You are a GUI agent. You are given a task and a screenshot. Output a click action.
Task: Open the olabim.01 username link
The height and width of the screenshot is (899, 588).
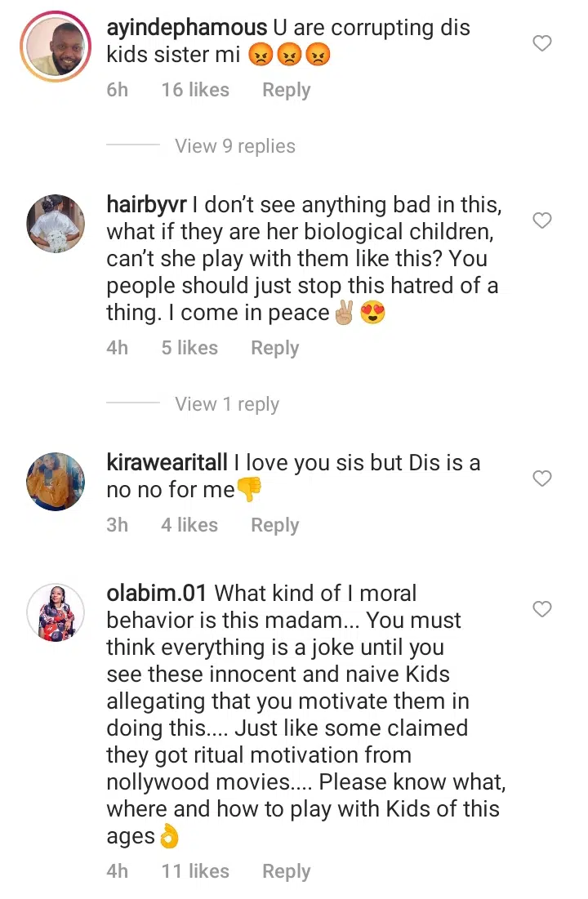tap(157, 594)
